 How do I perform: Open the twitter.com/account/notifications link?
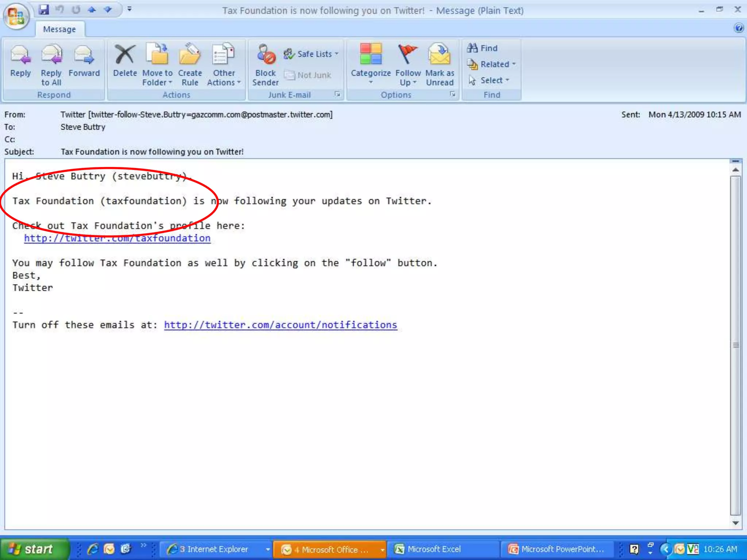[x=280, y=325]
